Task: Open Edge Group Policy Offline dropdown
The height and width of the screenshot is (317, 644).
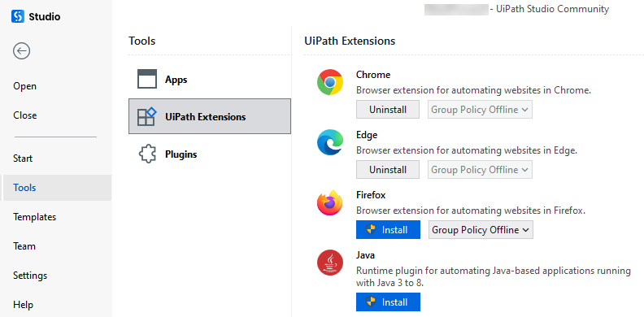Action: tap(480, 170)
